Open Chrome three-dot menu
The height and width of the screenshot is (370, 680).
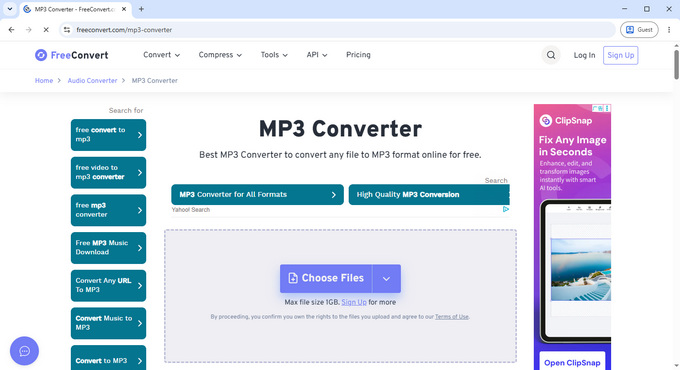click(669, 29)
